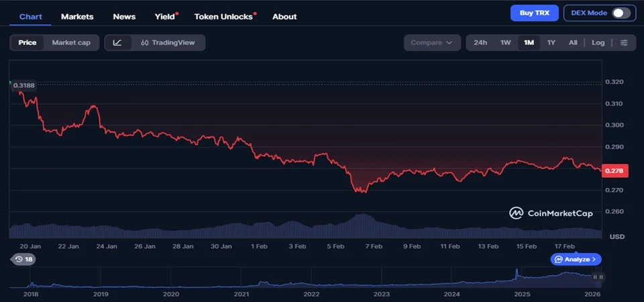Open the Compare dropdown
Viewport: 644px width, 302px height.
(x=432, y=43)
